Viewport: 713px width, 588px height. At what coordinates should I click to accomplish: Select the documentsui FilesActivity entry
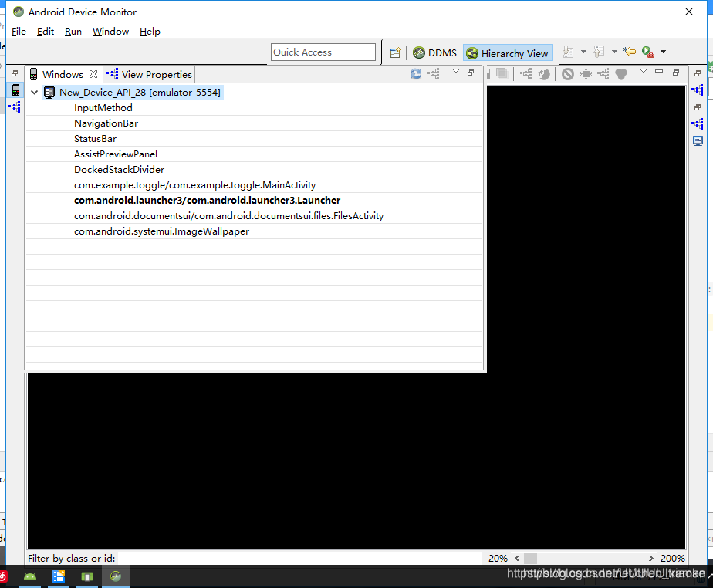(228, 216)
